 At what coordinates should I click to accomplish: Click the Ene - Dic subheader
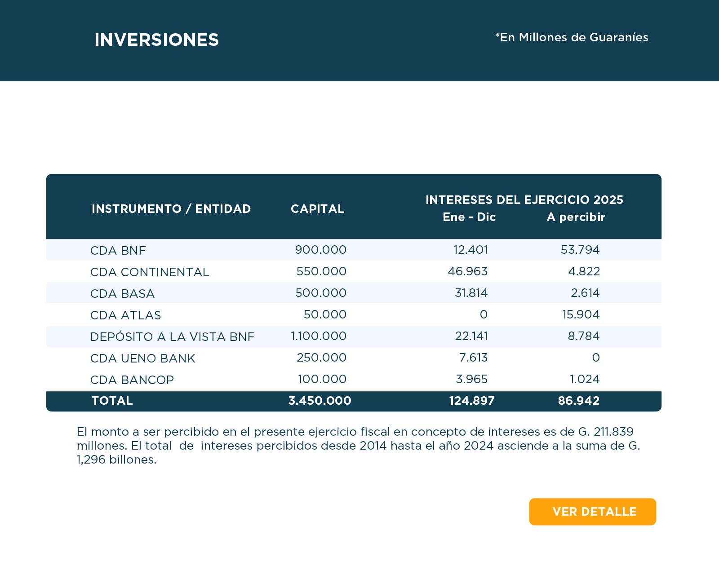point(469,217)
